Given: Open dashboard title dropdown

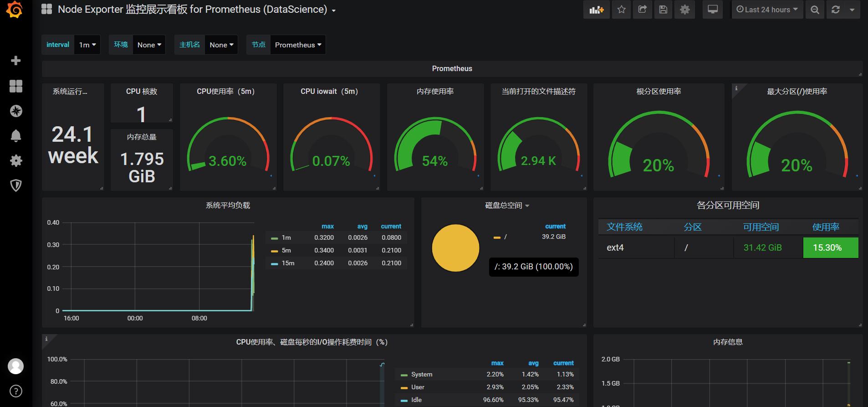Looking at the screenshot, I should (334, 10).
